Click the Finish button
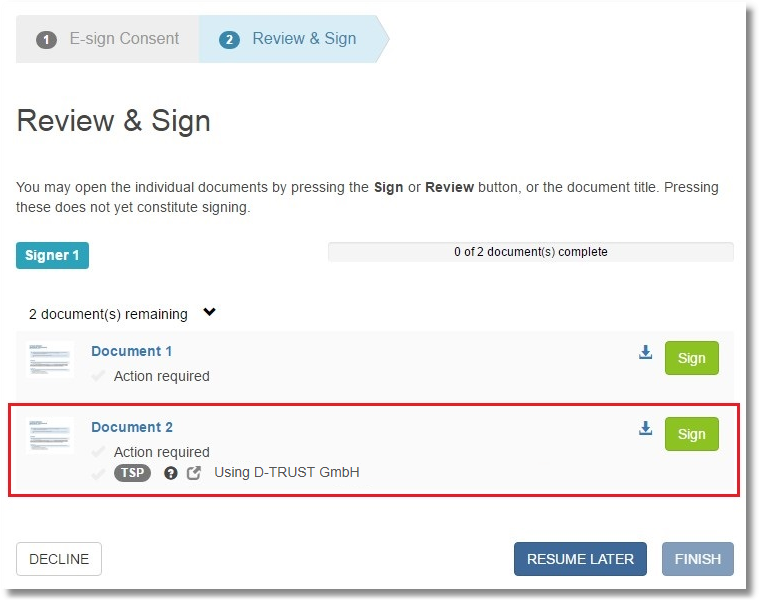 (697, 559)
